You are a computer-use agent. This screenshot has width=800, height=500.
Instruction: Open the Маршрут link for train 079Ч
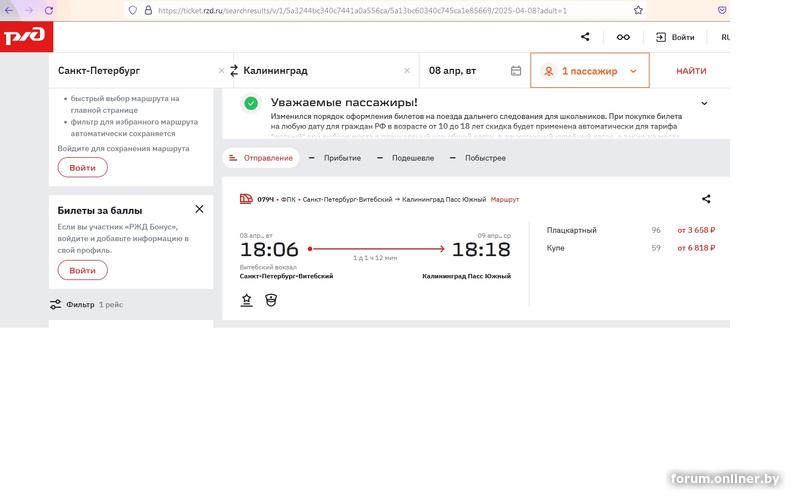pyautogui.click(x=505, y=199)
